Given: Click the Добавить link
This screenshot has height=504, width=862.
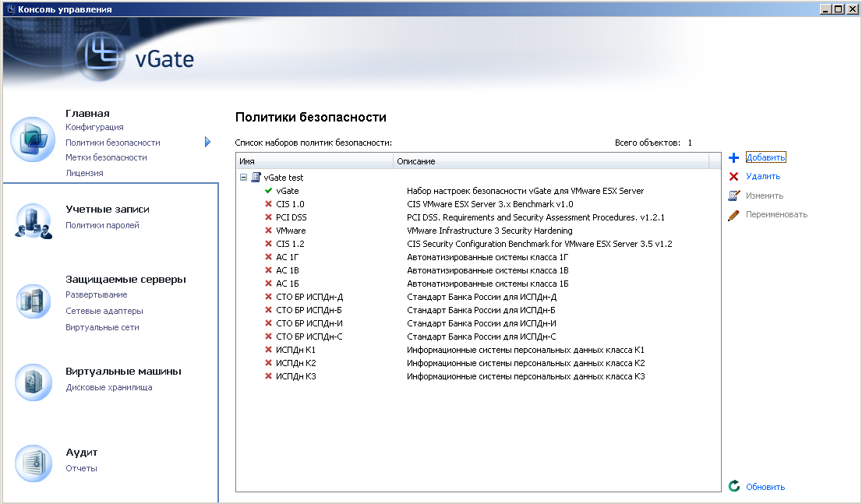Looking at the screenshot, I should (766, 157).
